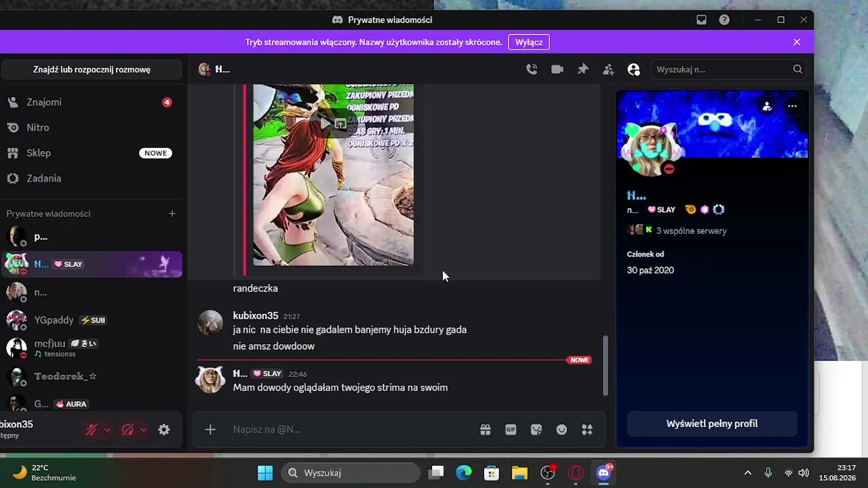
Task: Expand input device options next to microphone
Action: pyautogui.click(x=107, y=430)
